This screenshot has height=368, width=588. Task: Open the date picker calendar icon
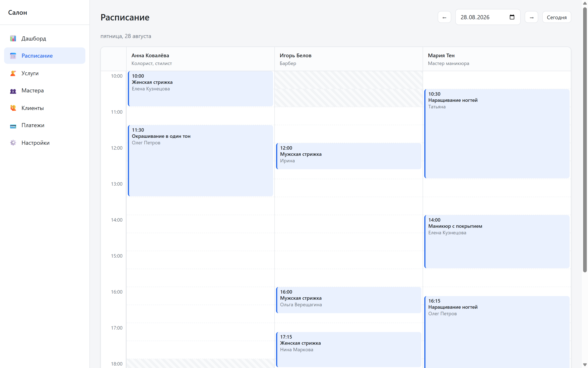(x=512, y=17)
